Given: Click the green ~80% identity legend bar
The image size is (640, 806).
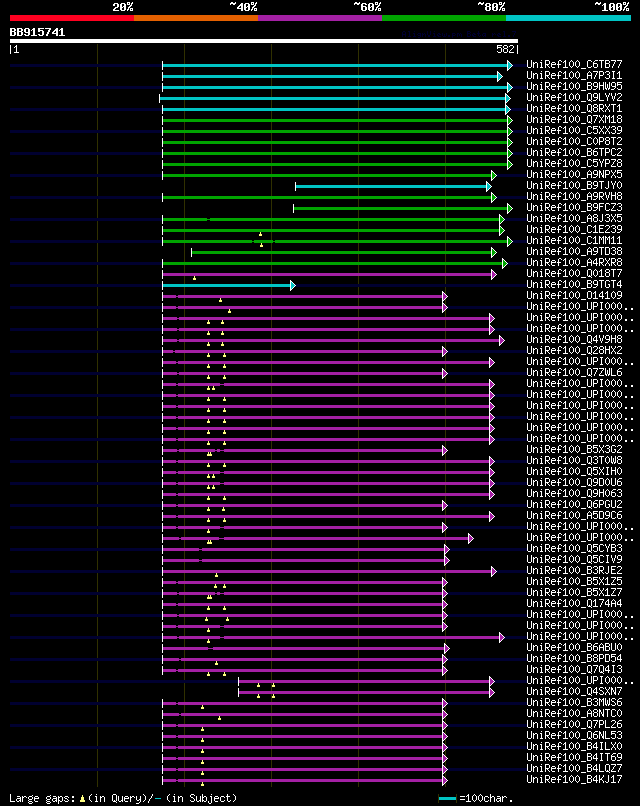Looking at the screenshot, I should [444, 18].
